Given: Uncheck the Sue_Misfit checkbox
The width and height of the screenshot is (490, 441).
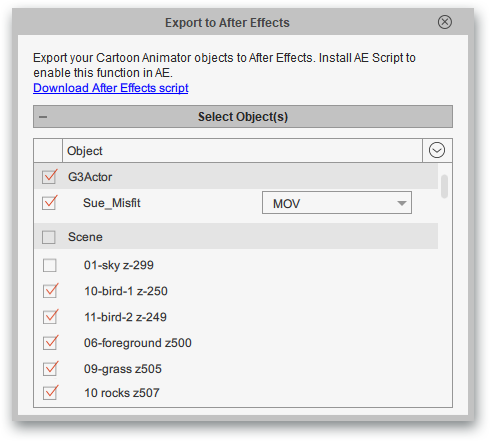Looking at the screenshot, I should click(49, 203).
